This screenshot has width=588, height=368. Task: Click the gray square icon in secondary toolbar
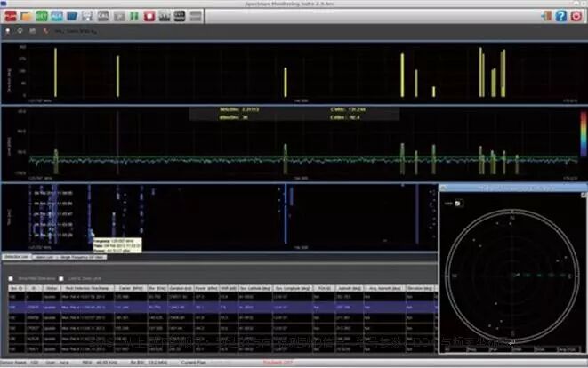(33, 31)
